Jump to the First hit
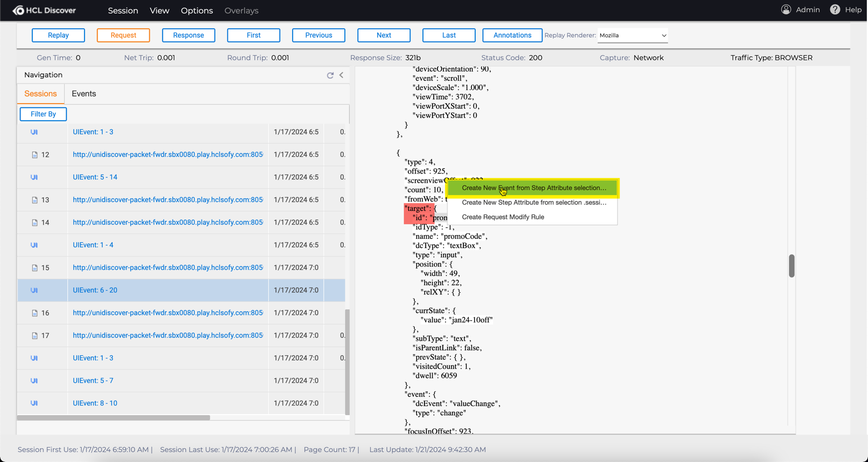Image resolution: width=868 pixels, height=462 pixels. (254, 36)
